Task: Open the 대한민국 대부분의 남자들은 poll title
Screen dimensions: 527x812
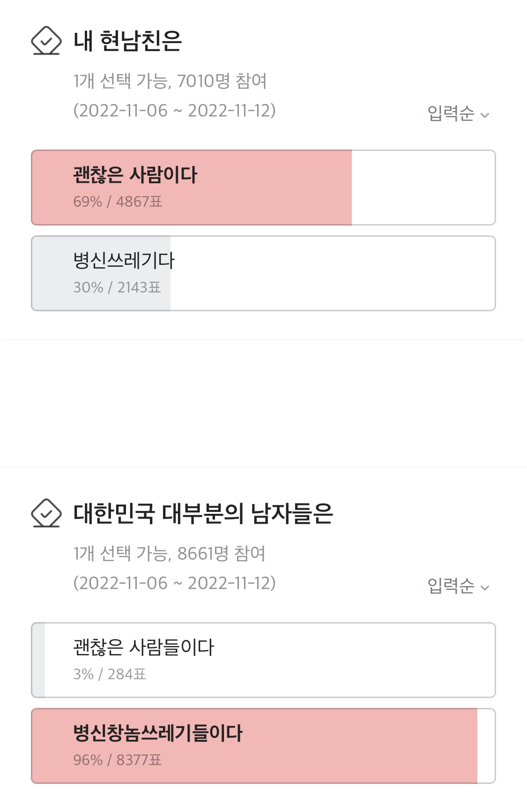Action: (203, 513)
